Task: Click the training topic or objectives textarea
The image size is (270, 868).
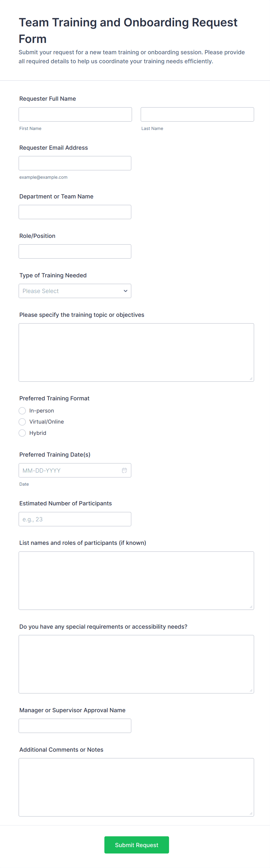Action: click(136, 352)
